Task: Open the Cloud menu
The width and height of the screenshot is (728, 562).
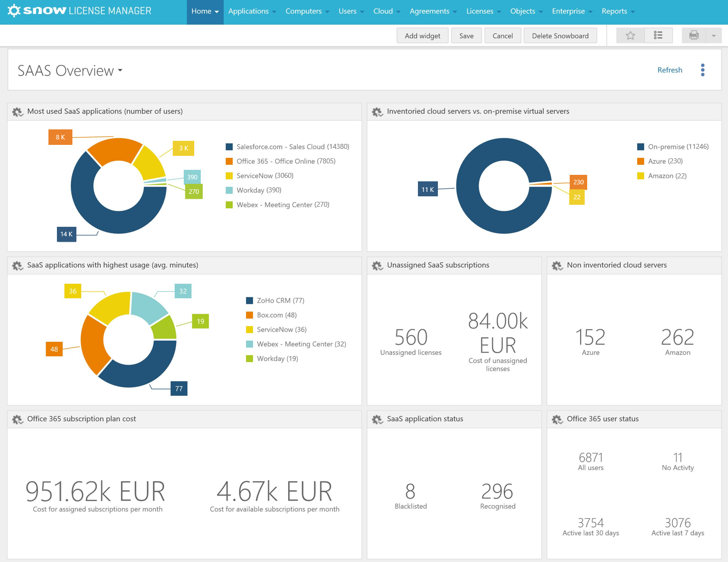Action: pyautogui.click(x=386, y=11)
